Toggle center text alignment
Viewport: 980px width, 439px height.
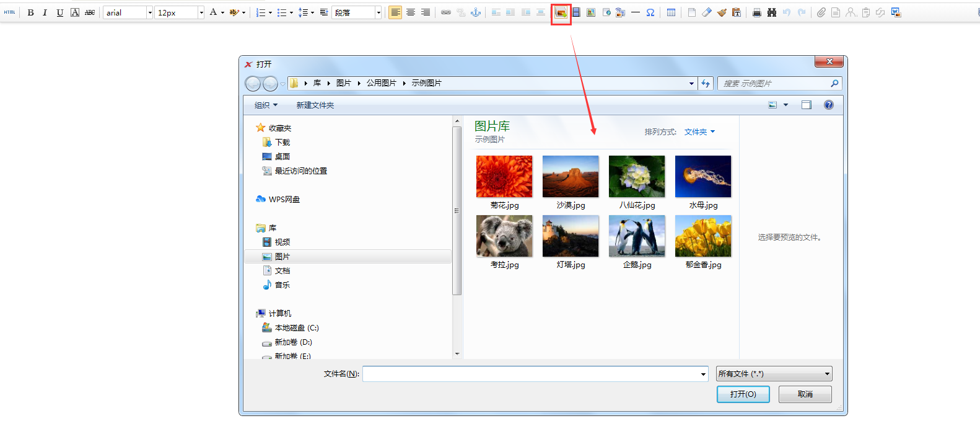pyautogui.click(x=410, y=12)
